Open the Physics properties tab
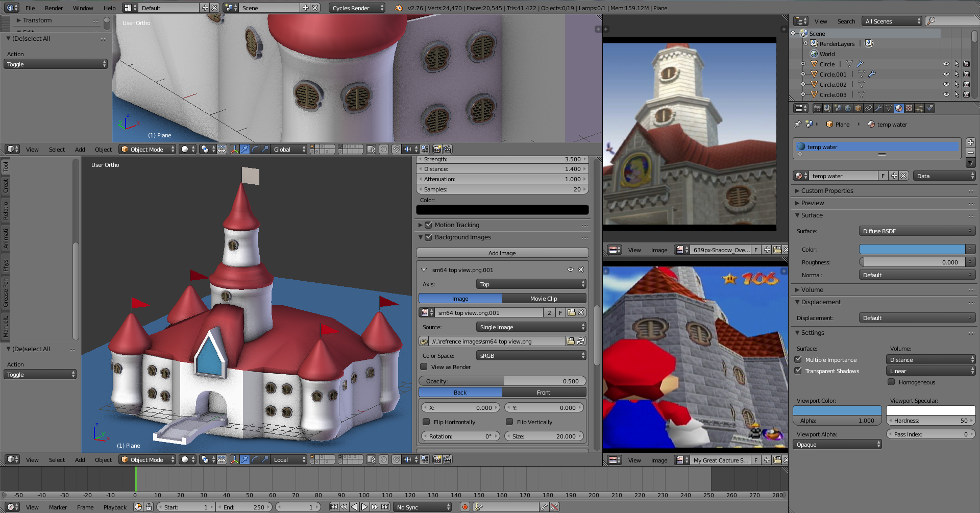The height and width of the screenshot is (513, 980). click(929, 108)
